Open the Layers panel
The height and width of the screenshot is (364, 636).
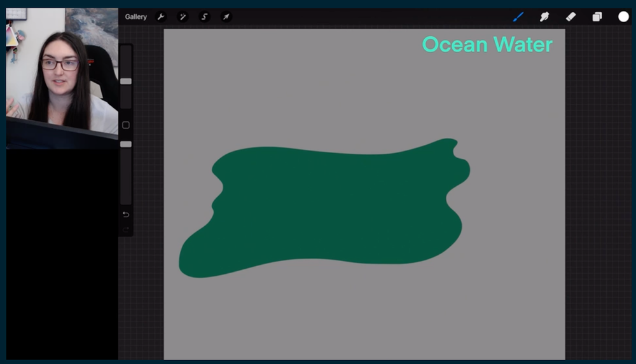pos(597,17)
